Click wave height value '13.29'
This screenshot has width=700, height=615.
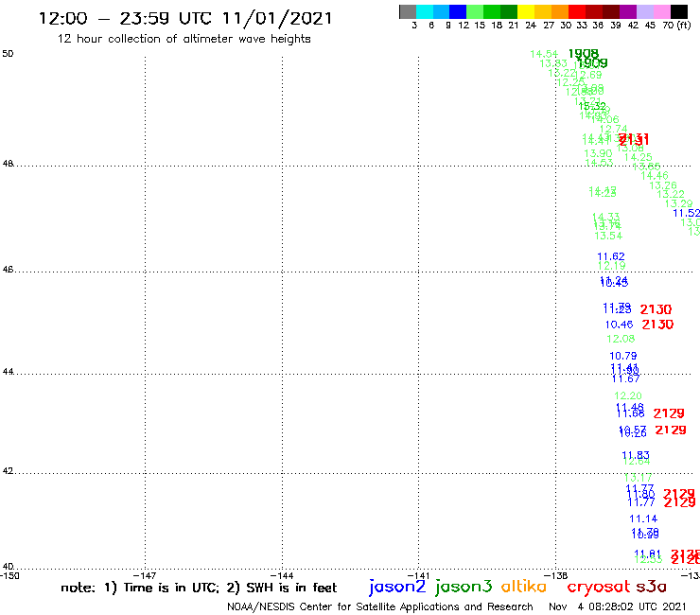click(x=678, y=203)
